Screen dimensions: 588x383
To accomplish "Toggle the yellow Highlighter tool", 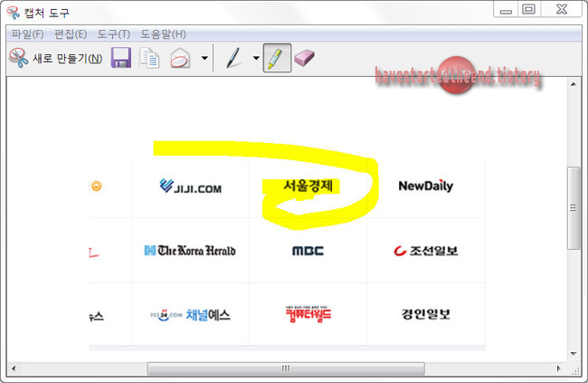I will pyautogui.click(x=277, y=58).
